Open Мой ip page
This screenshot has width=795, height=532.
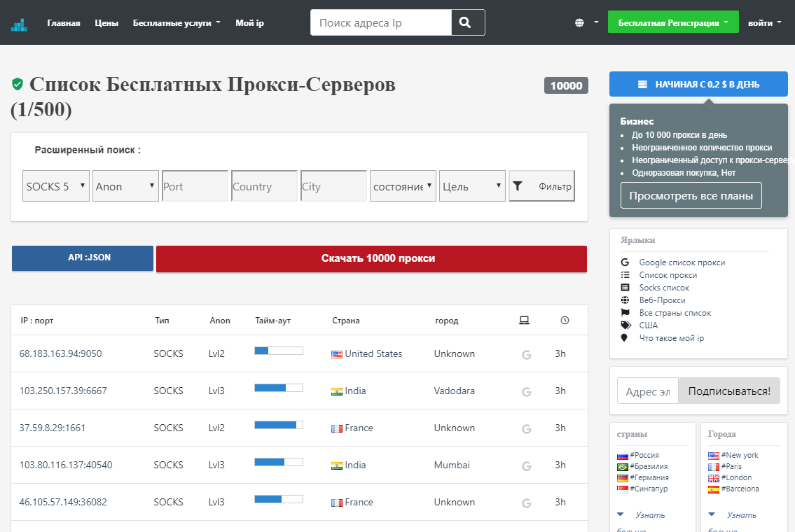[x=249, y=23]
